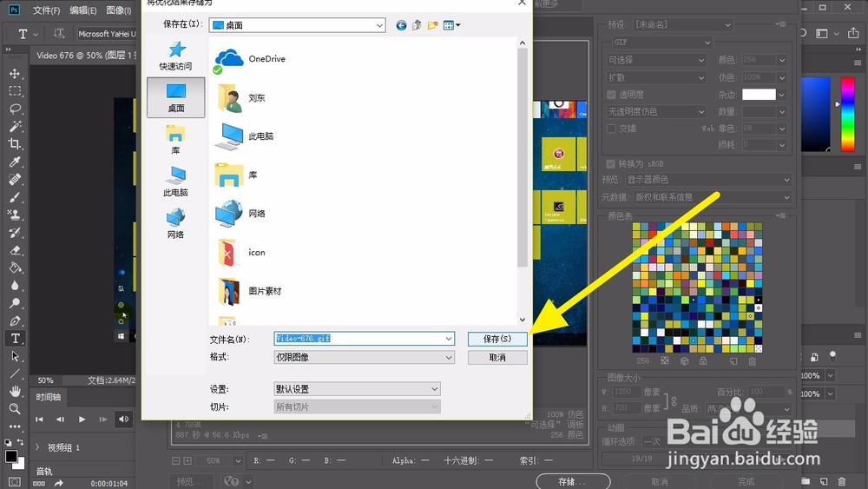Toggle text orientation icon in options bar

pos(59,33)
